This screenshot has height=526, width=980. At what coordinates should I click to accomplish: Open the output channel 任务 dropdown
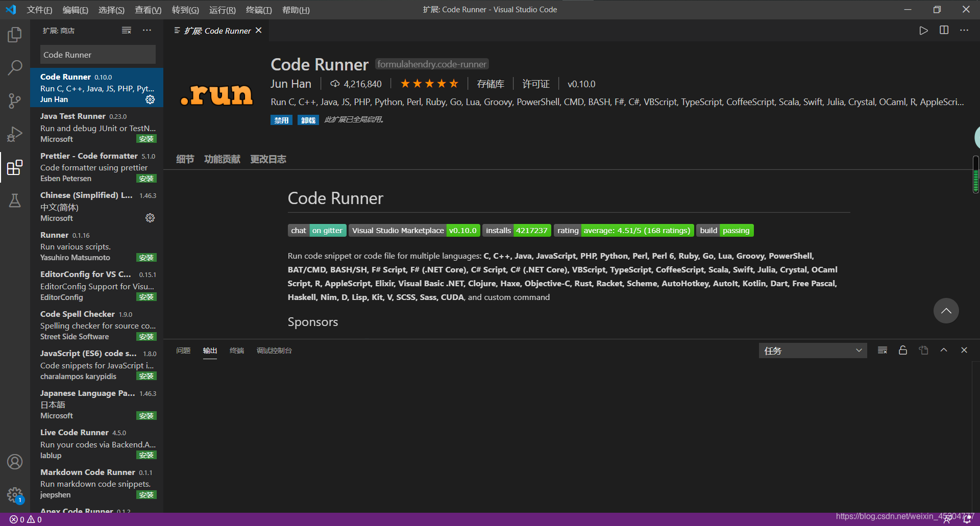click(x=813, y=350)
